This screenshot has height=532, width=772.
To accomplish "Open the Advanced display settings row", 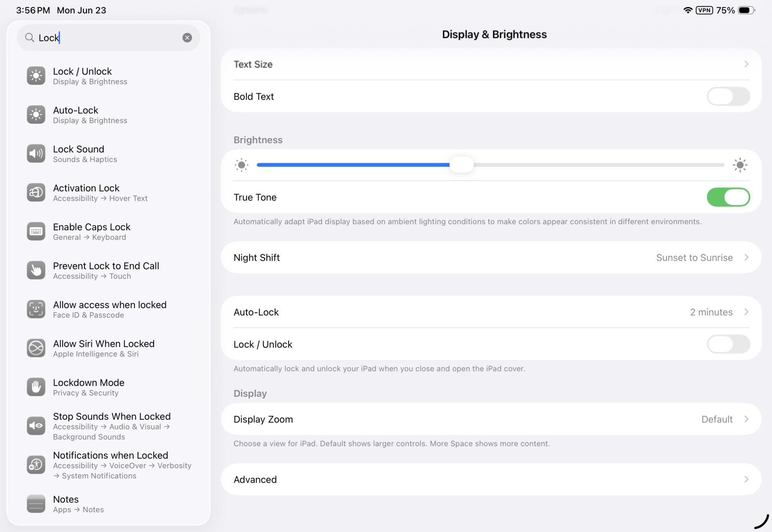I will (491, 480).
